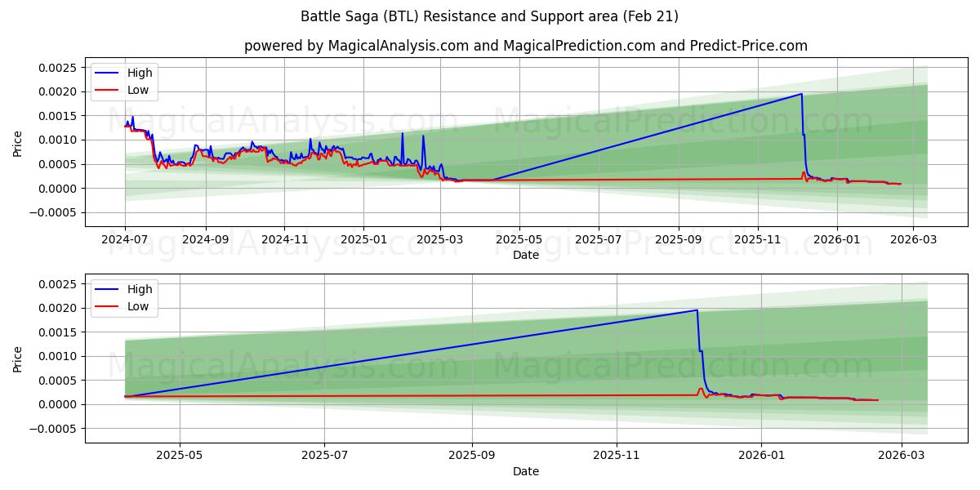The height and width of the screenshot is (490, 980).
Task: Click the "2025-03" tick label on the top chart
Action: (x=440, y=240)
